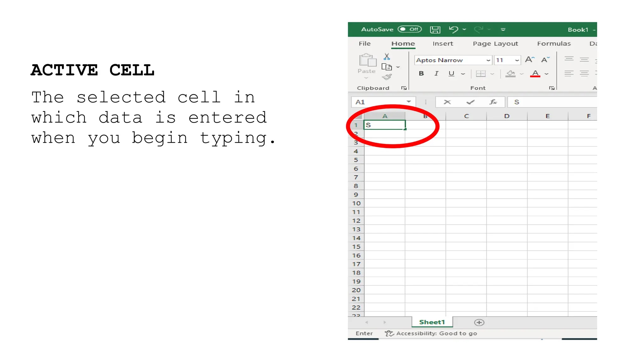Expand the underline style dropdown arrow

[x=463, y=74]
